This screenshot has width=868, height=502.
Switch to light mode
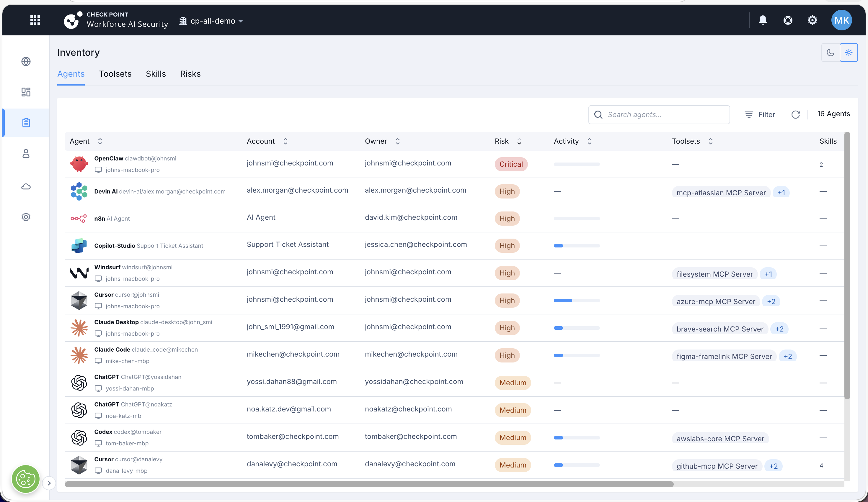coord(849,53)
